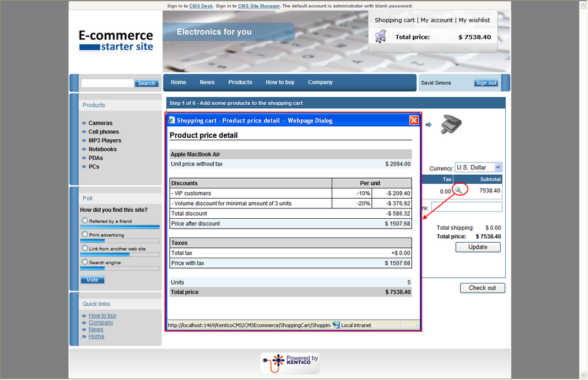Screen dimensions: 588x380
Task: Click the Check out button
Action: (483, 288)
